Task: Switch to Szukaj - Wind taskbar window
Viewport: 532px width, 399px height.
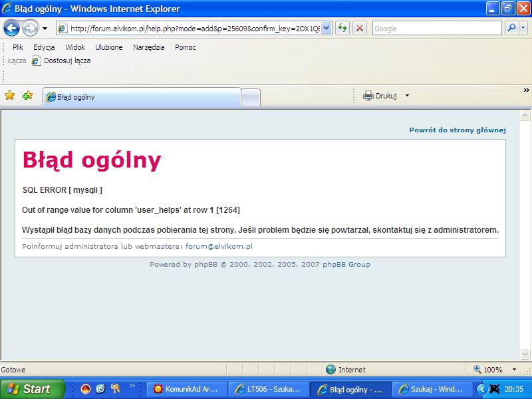Action: tap(432, 389)
